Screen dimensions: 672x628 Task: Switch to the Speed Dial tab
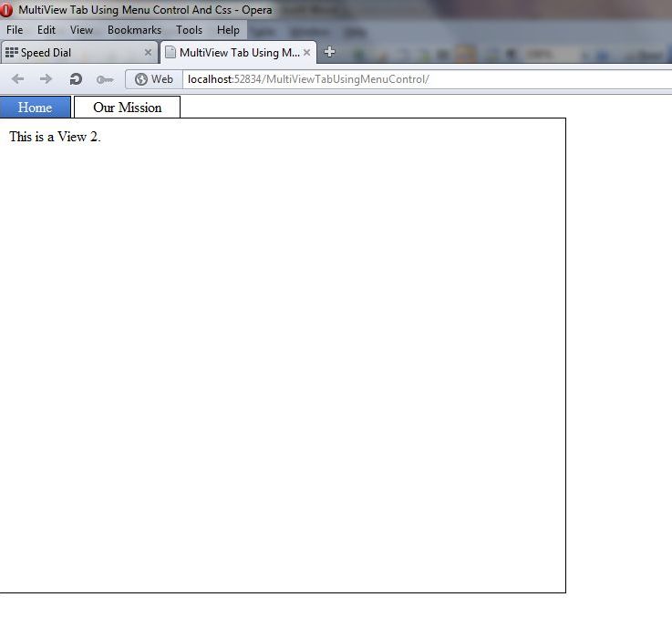pos(78,52)
